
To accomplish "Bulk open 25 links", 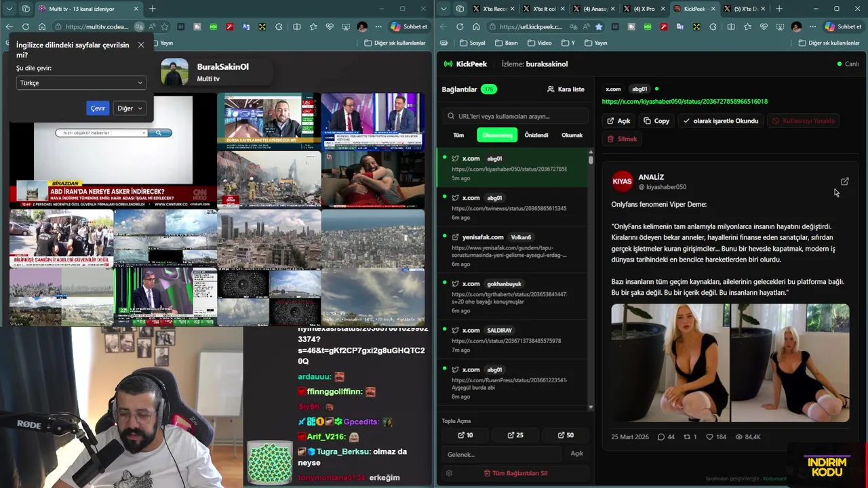I will click(x=515, y=435).
